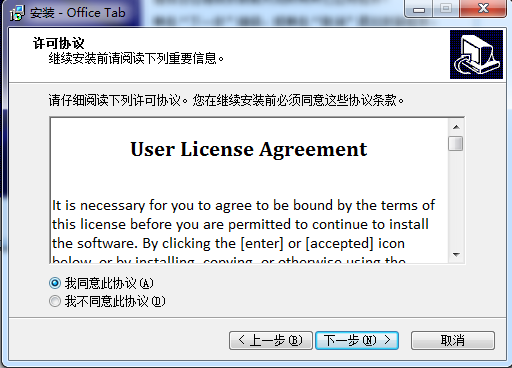This screenshot has height=368, width=512.
Task: Click the installer icon in the title bar
Action: pos(17,13)
